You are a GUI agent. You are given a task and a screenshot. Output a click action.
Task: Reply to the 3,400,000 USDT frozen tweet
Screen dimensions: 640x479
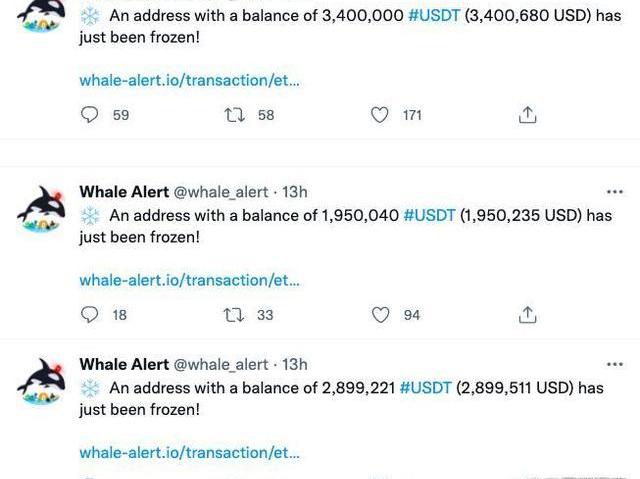pyautogui.click(x=90, y=115)
